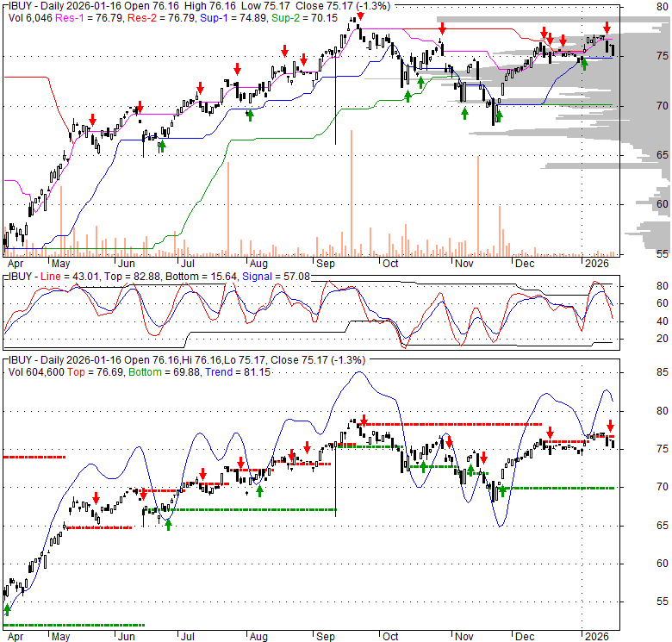The width and height of the screenshot is (672, 642).
Task: Click the rightmost green arrow in top chart
Action: coord(584,62)
